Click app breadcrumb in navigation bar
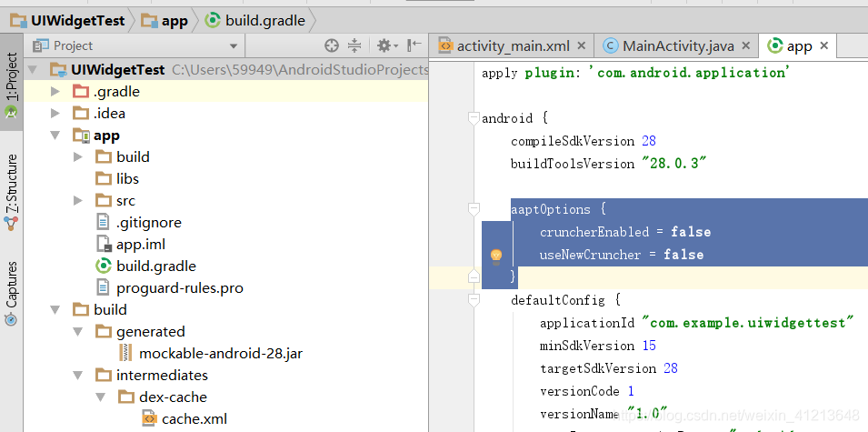Screen dimensions: 868x432 click(165, 21)
